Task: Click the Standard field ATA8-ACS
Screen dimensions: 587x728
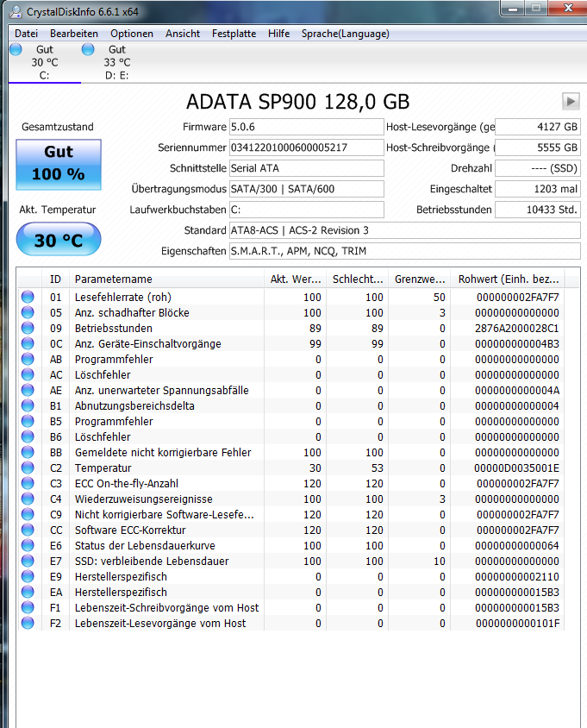Action: [404, 230]
